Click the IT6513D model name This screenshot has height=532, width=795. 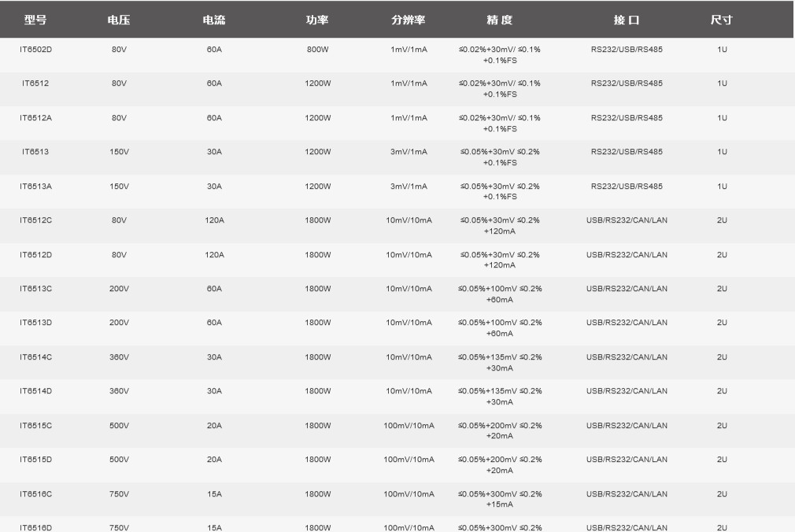(35, 323)
